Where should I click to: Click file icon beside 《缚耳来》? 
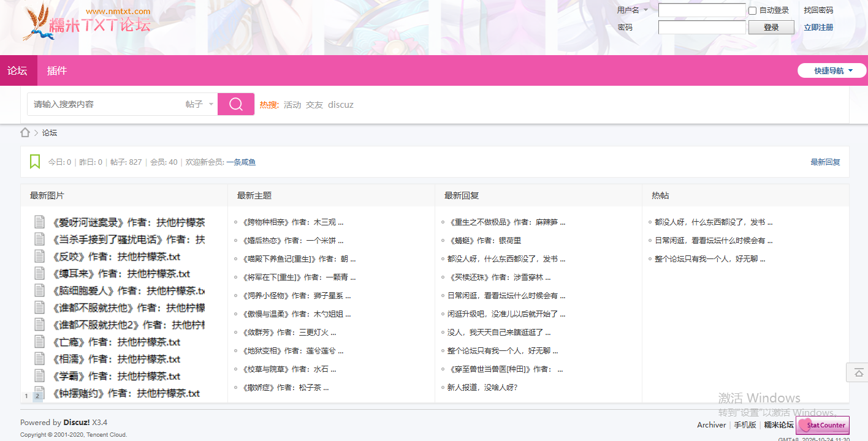click(x=40, y=273)
